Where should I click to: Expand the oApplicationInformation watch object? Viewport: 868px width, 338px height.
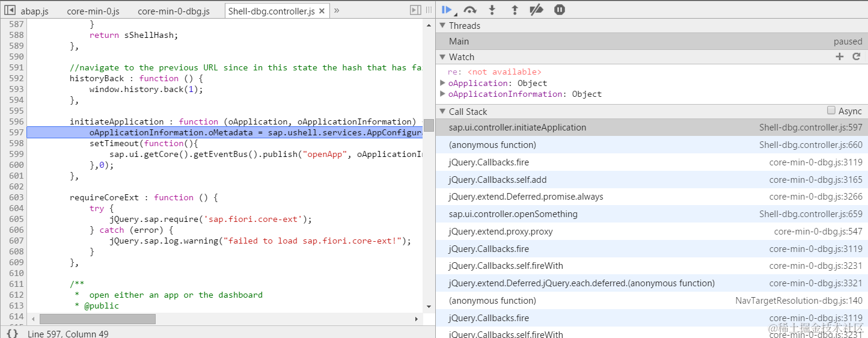coord(443,94)
